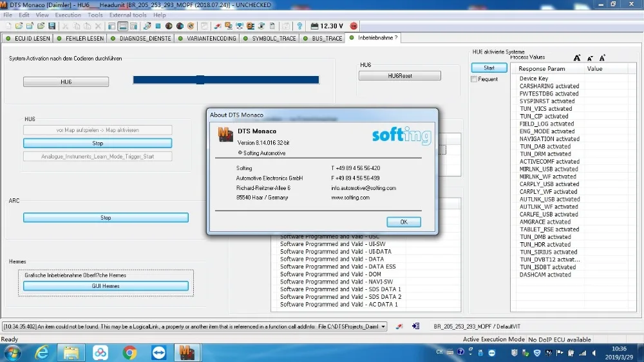
Task: Switch to the VARIANTENCODING tab
Action: 207,38
